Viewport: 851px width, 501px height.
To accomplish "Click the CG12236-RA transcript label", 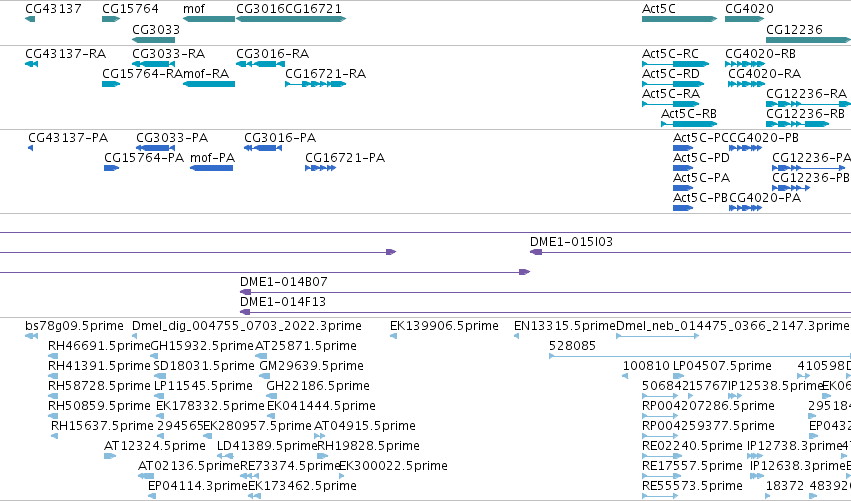I will click(x=806, y=94).
